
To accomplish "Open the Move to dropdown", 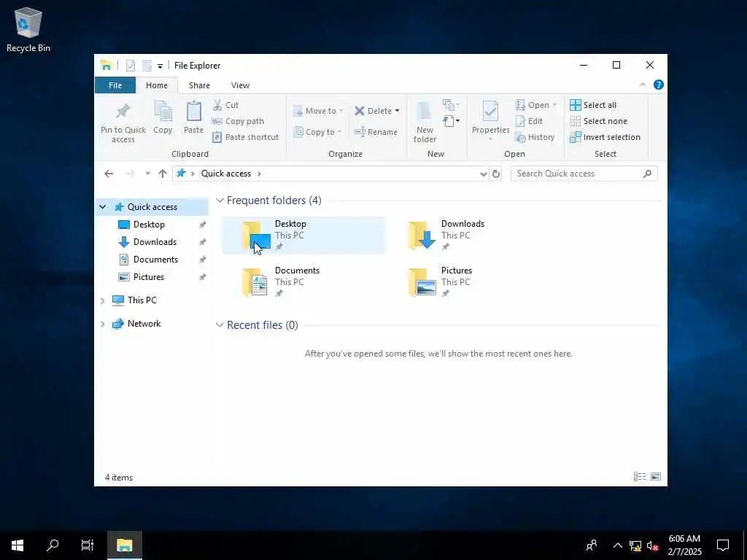I will [318, 111].
